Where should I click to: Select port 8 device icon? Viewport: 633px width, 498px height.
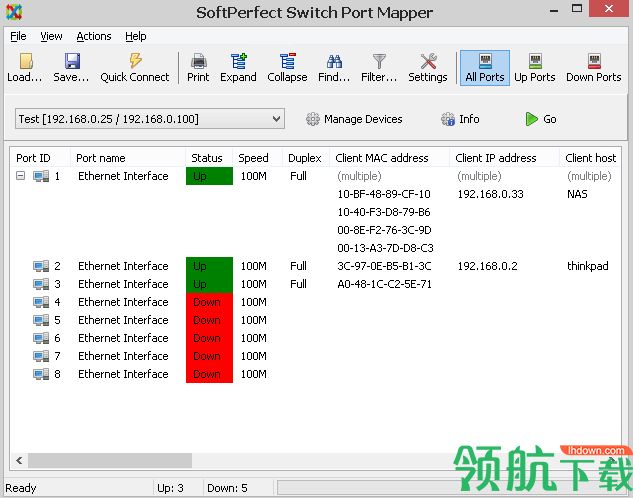41,374
